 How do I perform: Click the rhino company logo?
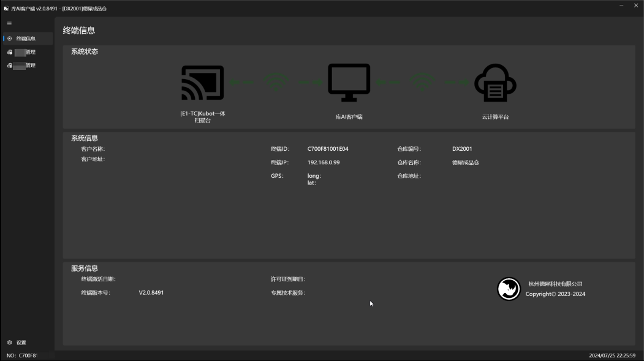(x=509, y=289)
